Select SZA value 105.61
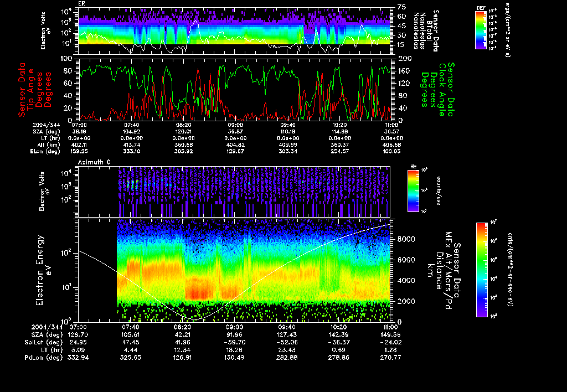Image resolution: width=567 pixels, height=392 pixels. coord(130,335)
